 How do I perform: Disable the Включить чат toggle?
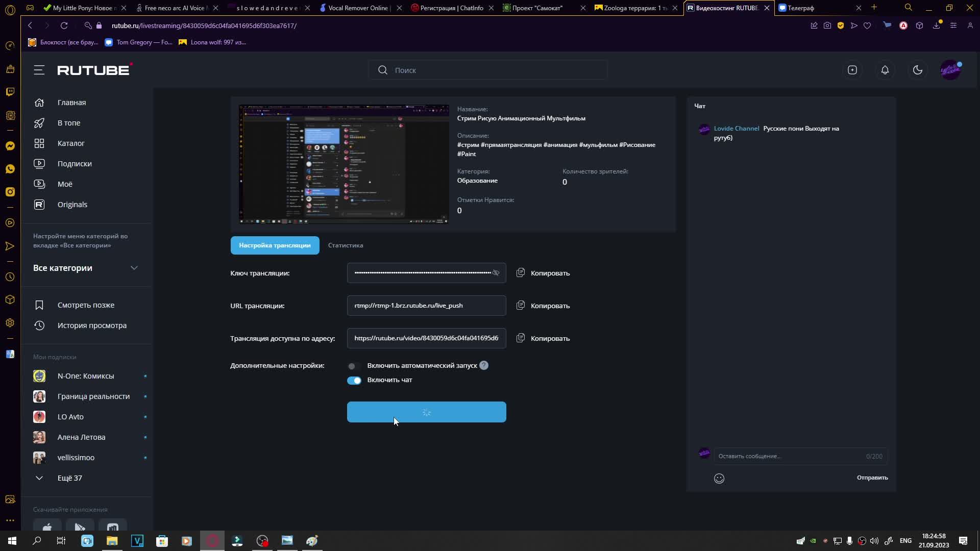tap(354, 381)
